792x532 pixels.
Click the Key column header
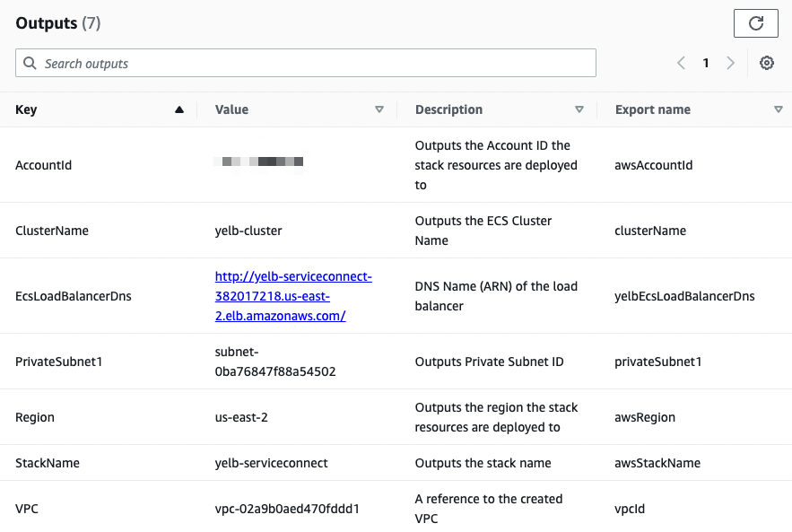point(26,109)
